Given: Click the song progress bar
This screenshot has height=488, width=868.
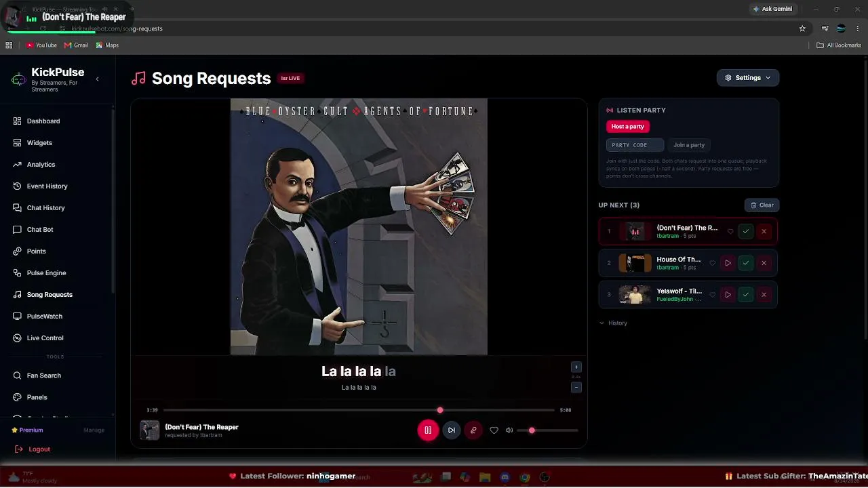Looking at the screenshot, I should [x=359, y=410].
